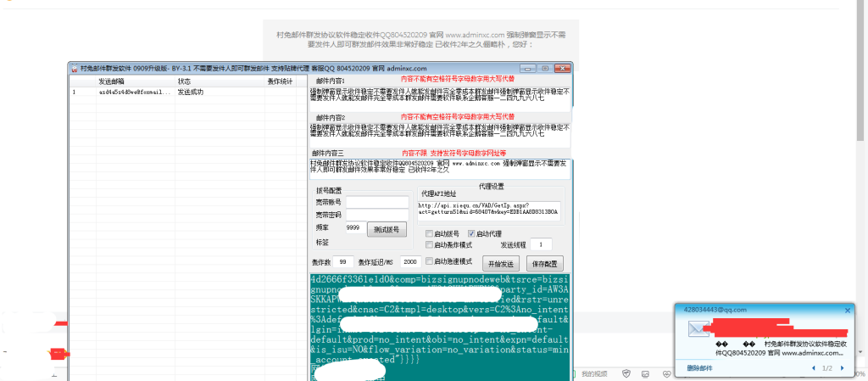Click the 删除邮件 link in the popup
The image size is (868, 381).
point(699,367)
